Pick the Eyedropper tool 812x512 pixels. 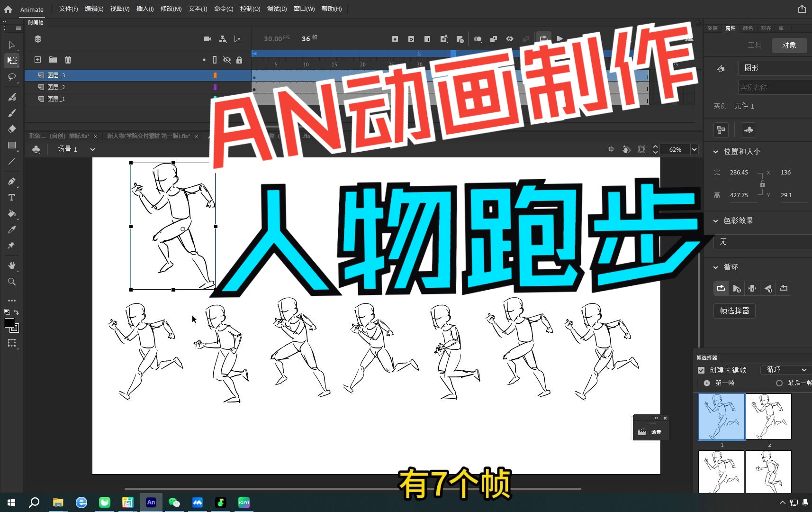[12, 230]
